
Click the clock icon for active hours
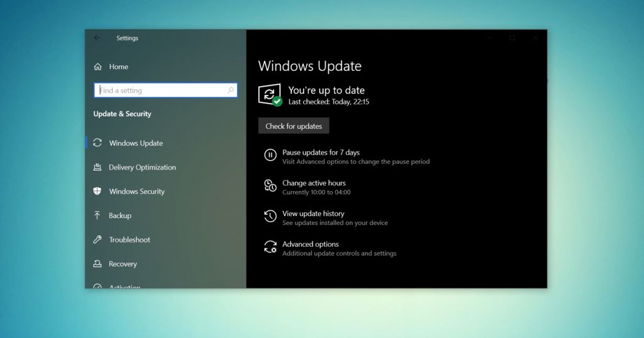(270, 186)
